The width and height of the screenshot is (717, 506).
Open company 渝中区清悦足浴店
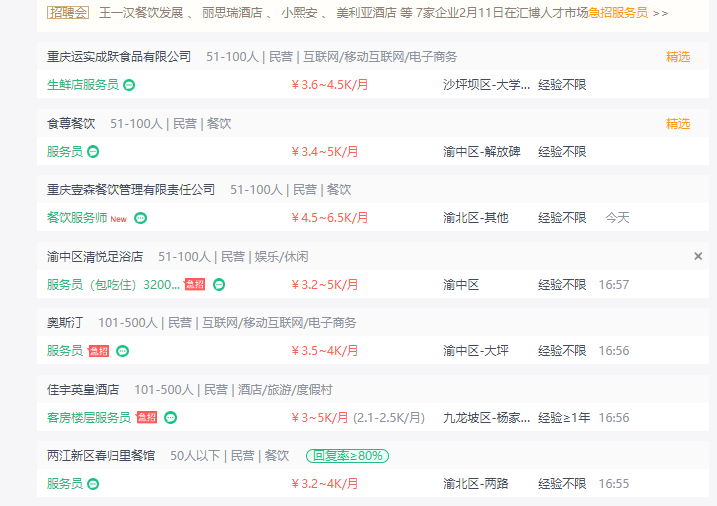coord(95,256)
